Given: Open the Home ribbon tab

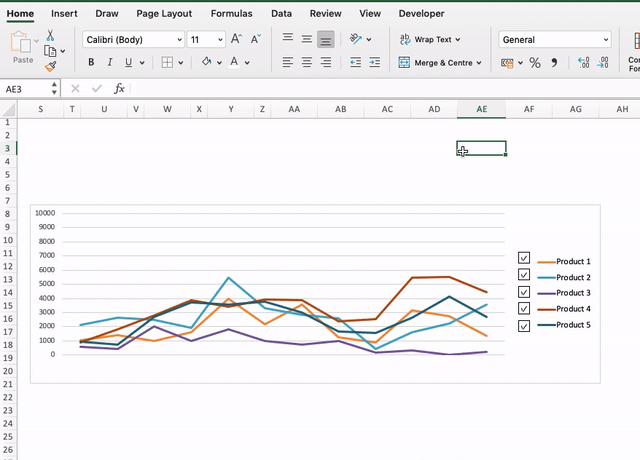Looking at the screenshot, I should point(20,13).
